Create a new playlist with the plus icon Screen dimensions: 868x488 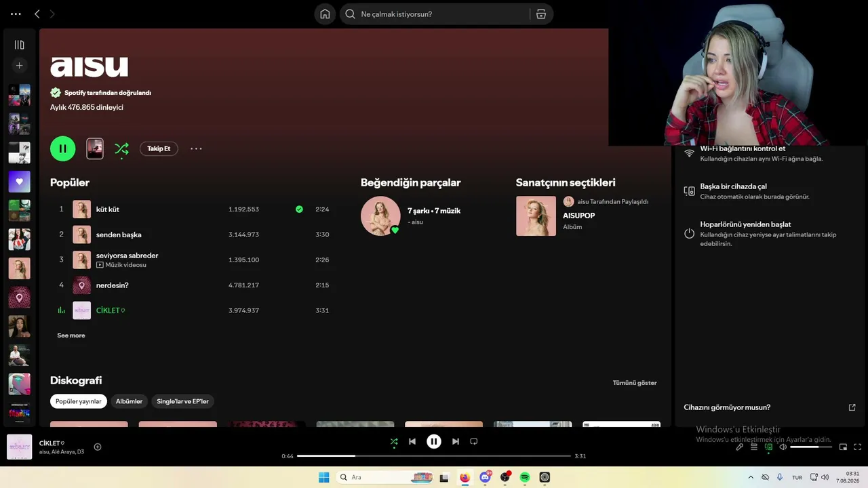[x=19, y=66]
